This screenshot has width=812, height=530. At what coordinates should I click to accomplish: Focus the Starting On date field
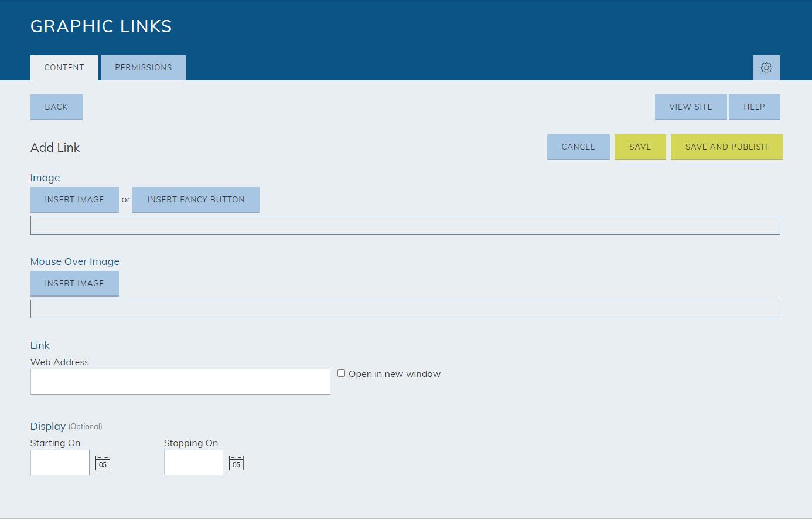click(x=60, y=463)
